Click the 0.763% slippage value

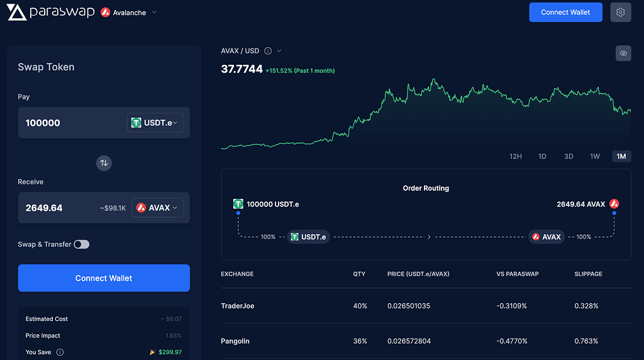587,341
